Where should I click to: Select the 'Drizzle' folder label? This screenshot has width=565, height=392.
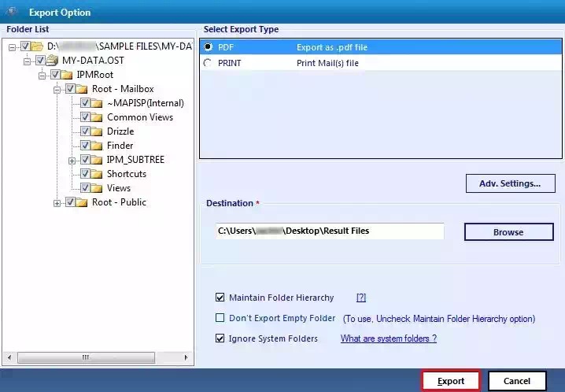pos(120,131)
